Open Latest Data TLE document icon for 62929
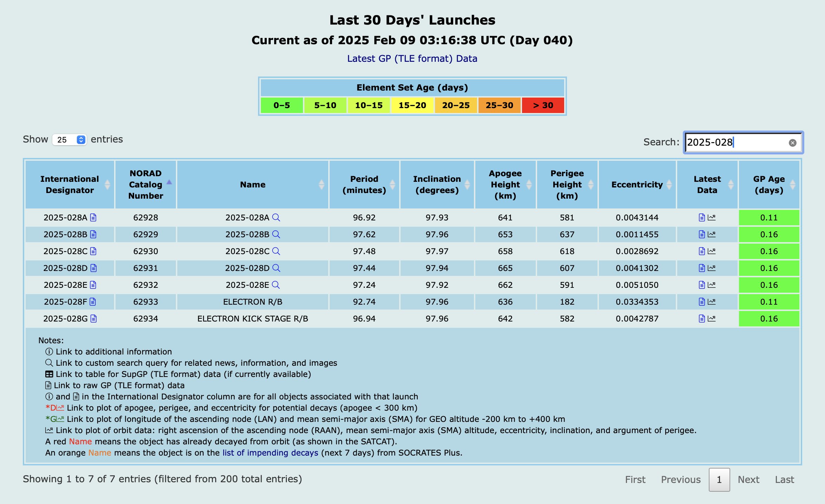 coord(702,234)
